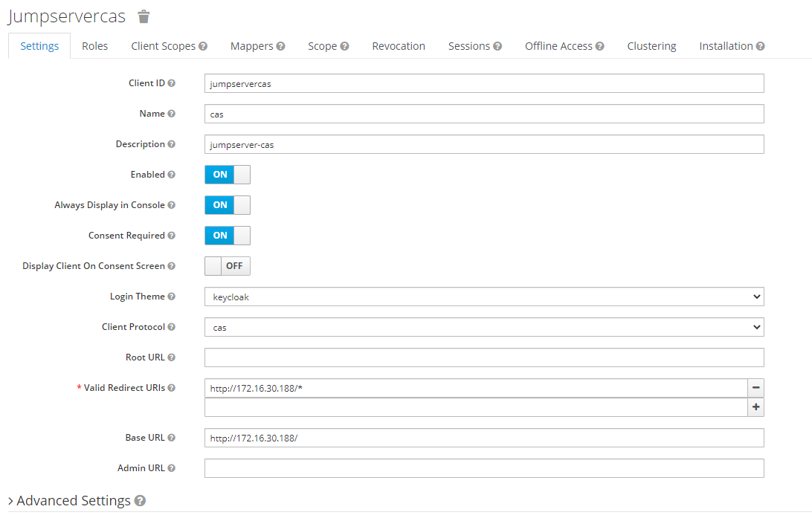Open the help icon beside Base URL
Image resolution: width=812 pixels, height=518 pixels.
172,438
